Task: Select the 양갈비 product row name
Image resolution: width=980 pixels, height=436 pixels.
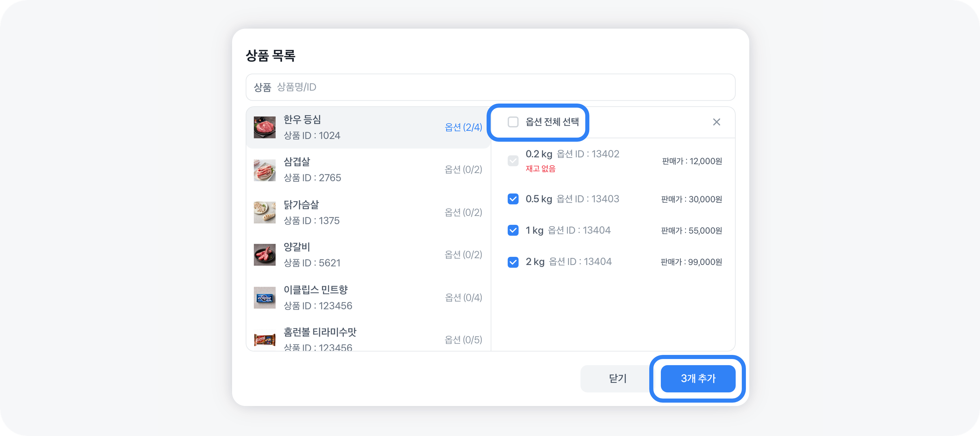Action: click(297, 247)
